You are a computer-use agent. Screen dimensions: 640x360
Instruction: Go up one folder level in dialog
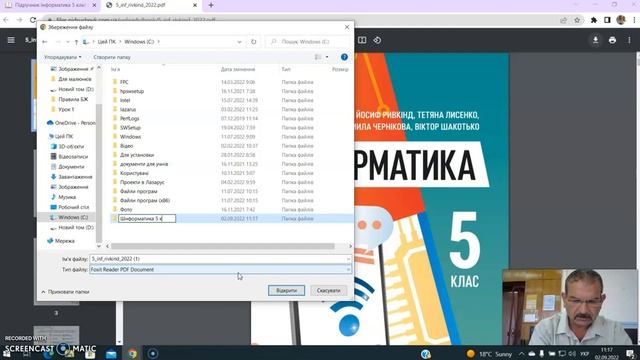point(76,42)
